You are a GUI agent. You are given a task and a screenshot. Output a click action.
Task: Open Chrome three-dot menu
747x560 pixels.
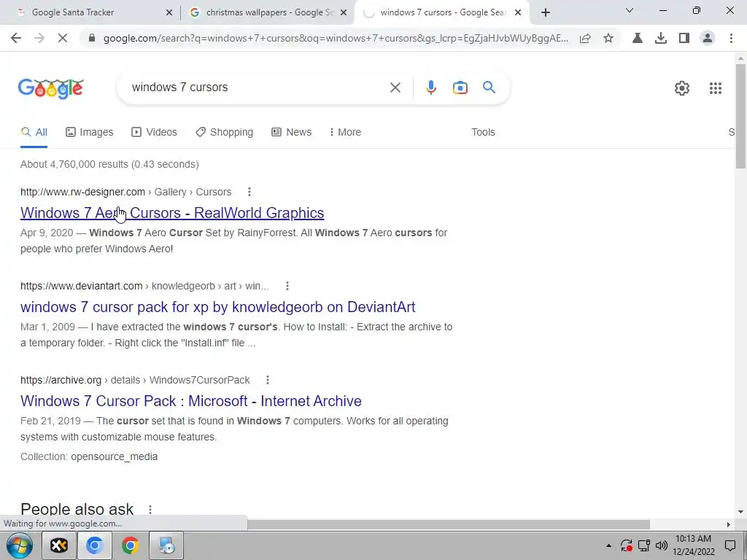click(x=731, y=38)
